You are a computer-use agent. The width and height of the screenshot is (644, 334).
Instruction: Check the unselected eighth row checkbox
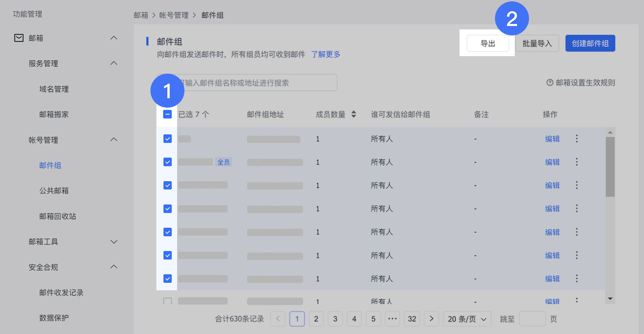click(x=167, y=301)
